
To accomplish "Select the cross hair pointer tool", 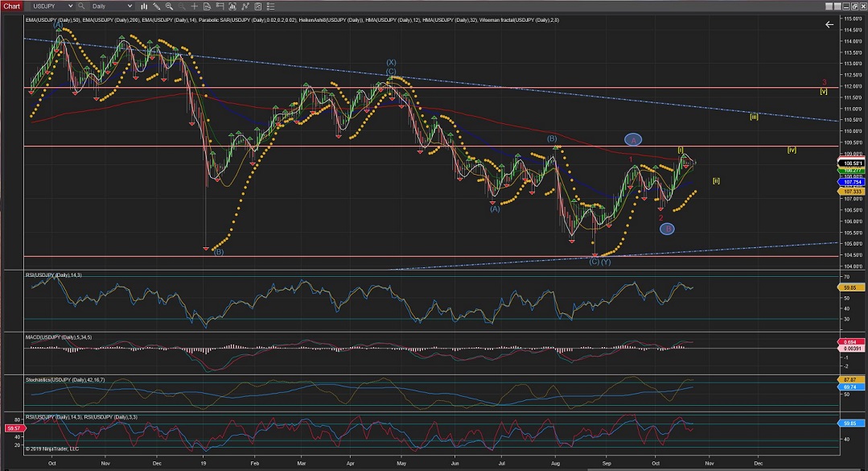I will pos(195,6).
